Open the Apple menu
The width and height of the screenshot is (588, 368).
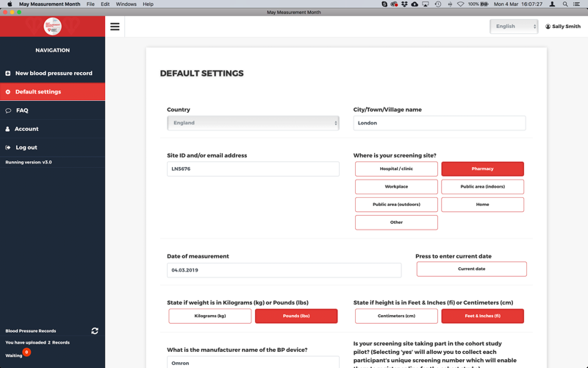click(10, 4)
